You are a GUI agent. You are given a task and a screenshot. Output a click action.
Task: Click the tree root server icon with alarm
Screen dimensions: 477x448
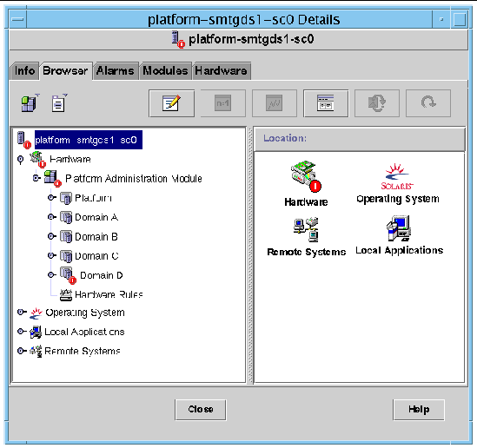click(x=23, y=140)
